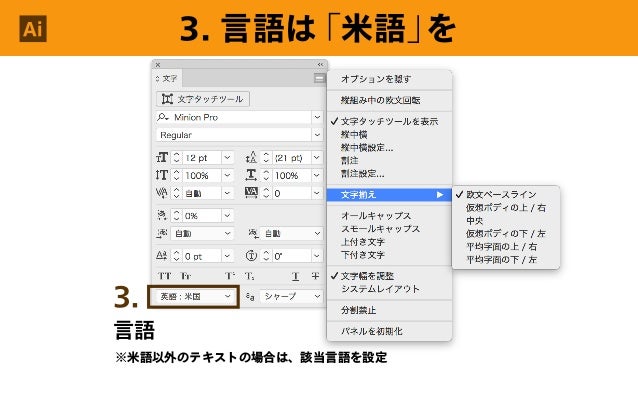Viewport: 638px width, 399px height.
Task: Toggle 文字幅を調整 menu item
Action: tap(389, 276)
